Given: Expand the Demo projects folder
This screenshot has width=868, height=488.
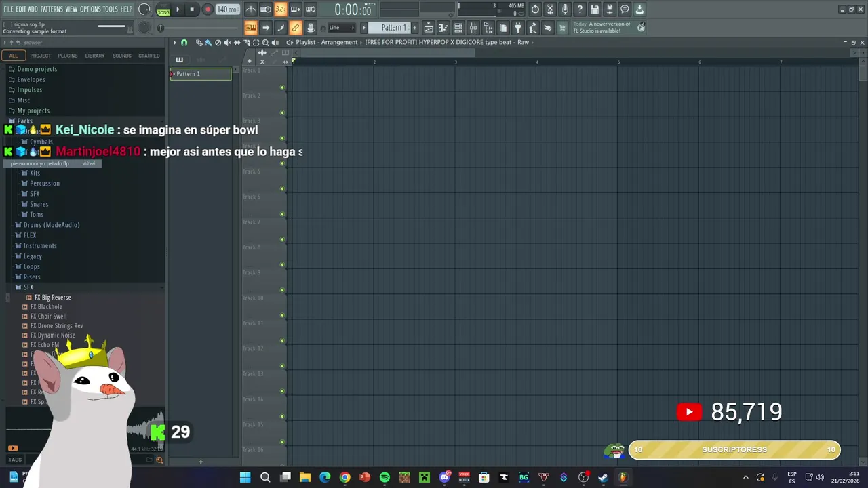Looking at the screenshot, I should [x=37, y=69].
